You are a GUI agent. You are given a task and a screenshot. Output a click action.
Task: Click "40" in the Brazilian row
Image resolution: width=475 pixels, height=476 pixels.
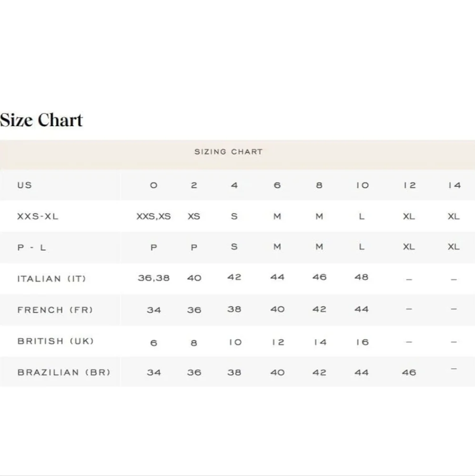point(277,373)
